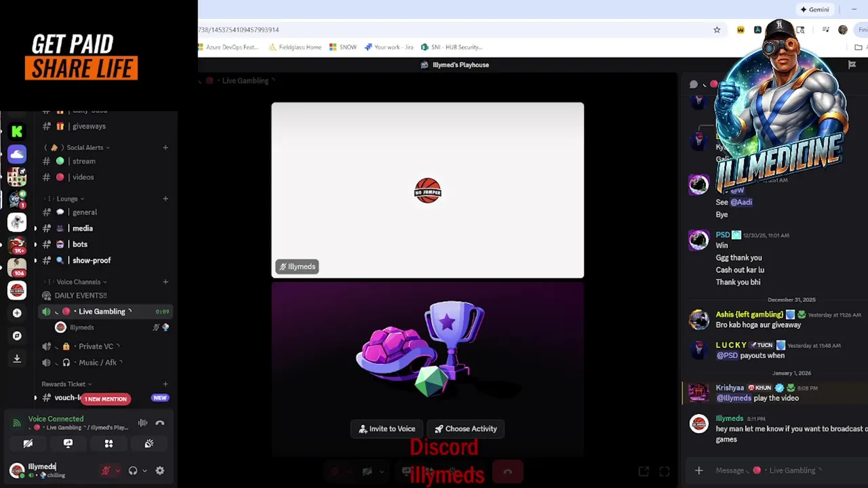Disconnect with red hang-up call button

click(507, 471)
